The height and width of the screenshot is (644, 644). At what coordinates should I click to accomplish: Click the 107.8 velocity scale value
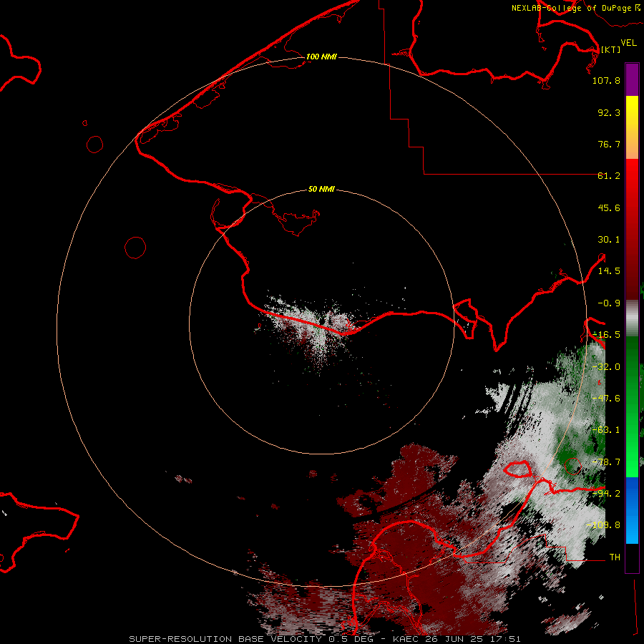click(606, 81)
